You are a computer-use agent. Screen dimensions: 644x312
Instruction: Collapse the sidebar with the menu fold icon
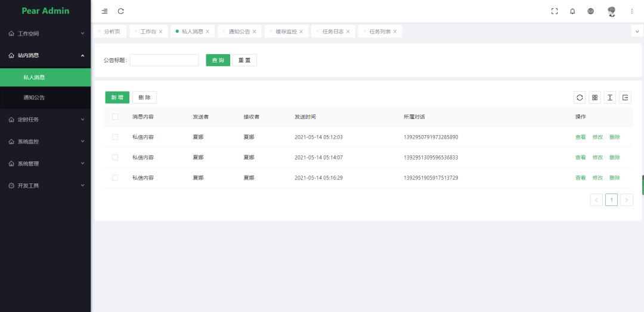point(105,11)
